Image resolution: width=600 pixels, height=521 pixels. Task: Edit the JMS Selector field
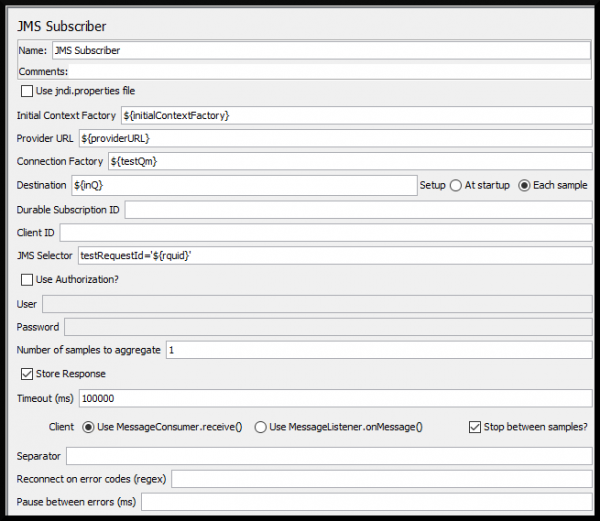[x=334, y=256]
